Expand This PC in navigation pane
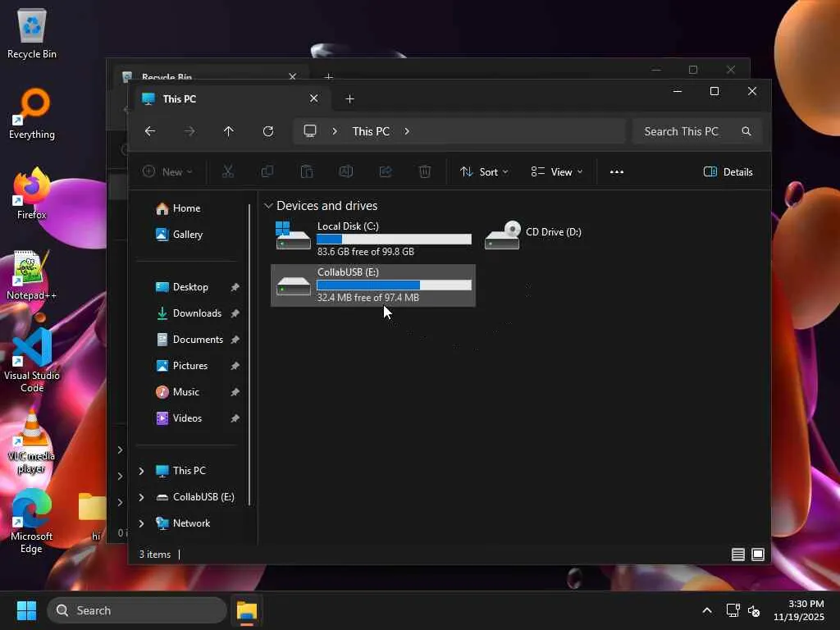 [x=141, y=471]
